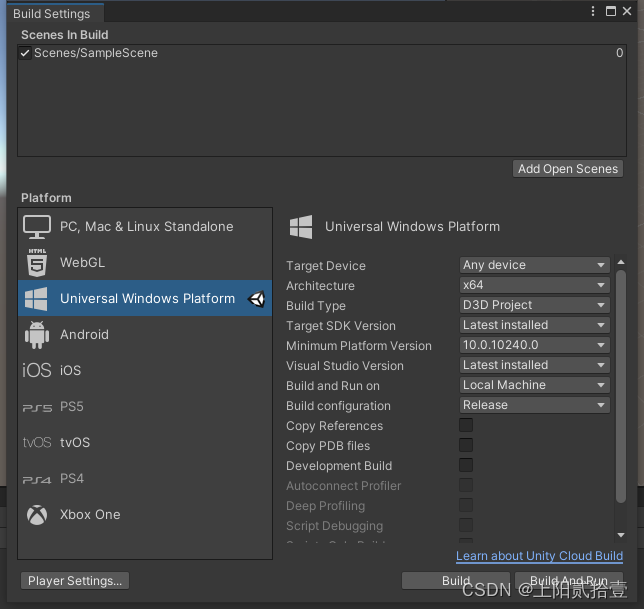Open the Learn about Unity Cloud Build link
Viewport: 644px width, 609px height.
(539, 556)
